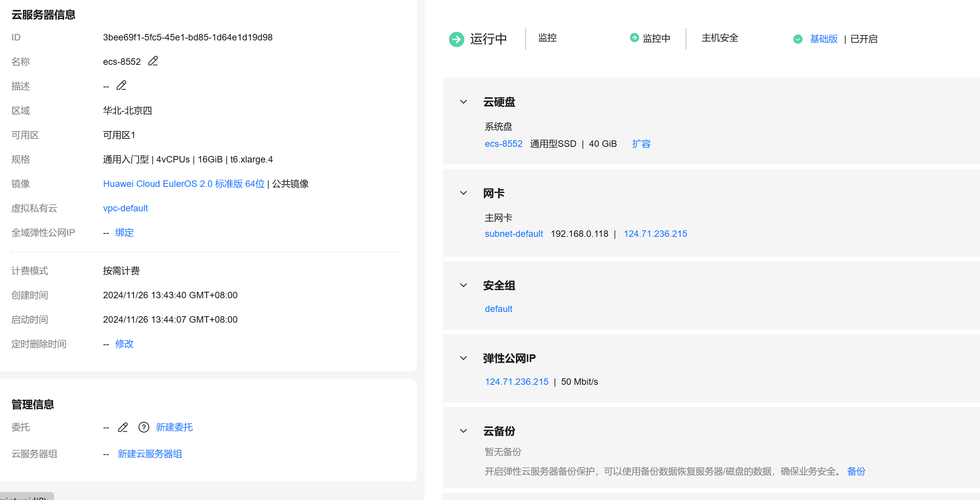
Task: Click the 通用型SSD disk type text
Action: [x=553, y=144]
